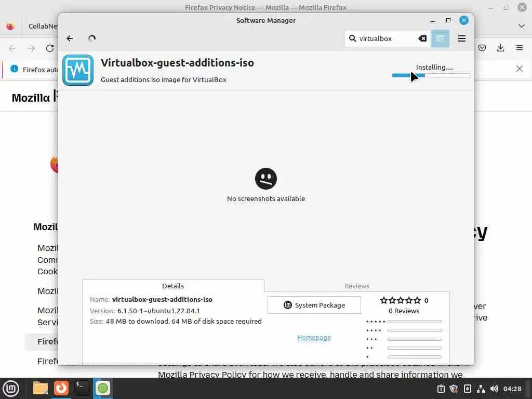Click version 6.1.50-1~ubuntu1.22.04.1 text
The width and height of the screenshot is (532, 399).
[x=158, y=311]
